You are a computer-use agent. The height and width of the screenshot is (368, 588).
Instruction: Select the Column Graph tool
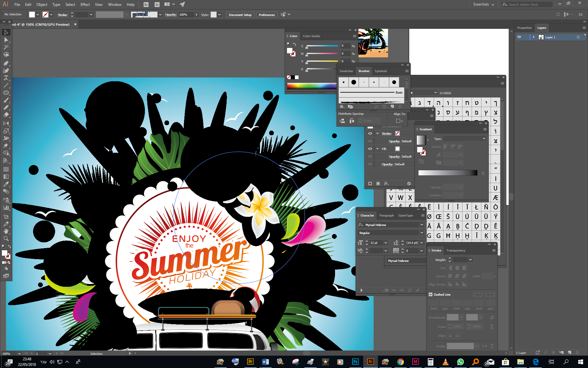pyautogui.click(x=6, y=208)
